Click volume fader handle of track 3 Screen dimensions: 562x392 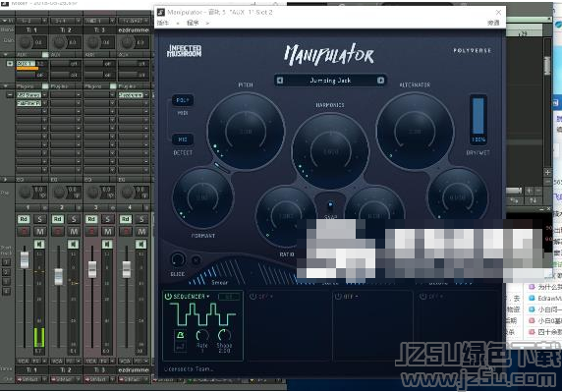(x=92, y=269)
